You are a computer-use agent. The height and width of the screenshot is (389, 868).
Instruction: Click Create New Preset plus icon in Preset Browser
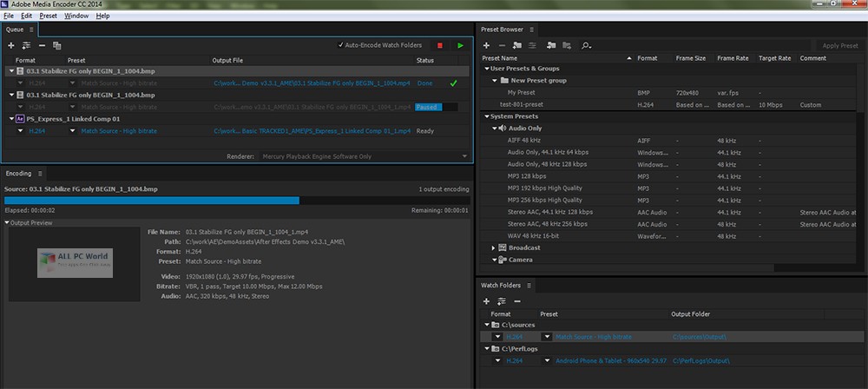tap(486, 45)
